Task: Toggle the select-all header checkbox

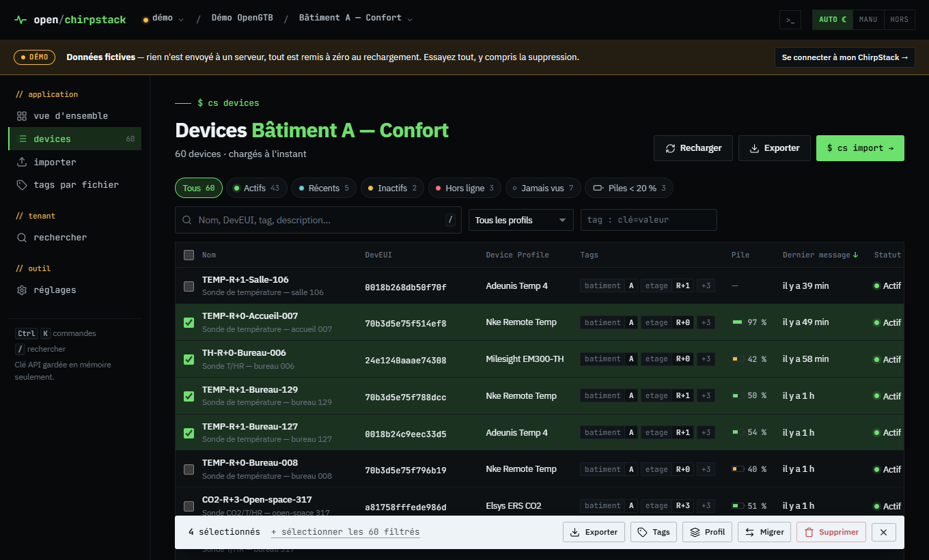Action: [189, 255]
